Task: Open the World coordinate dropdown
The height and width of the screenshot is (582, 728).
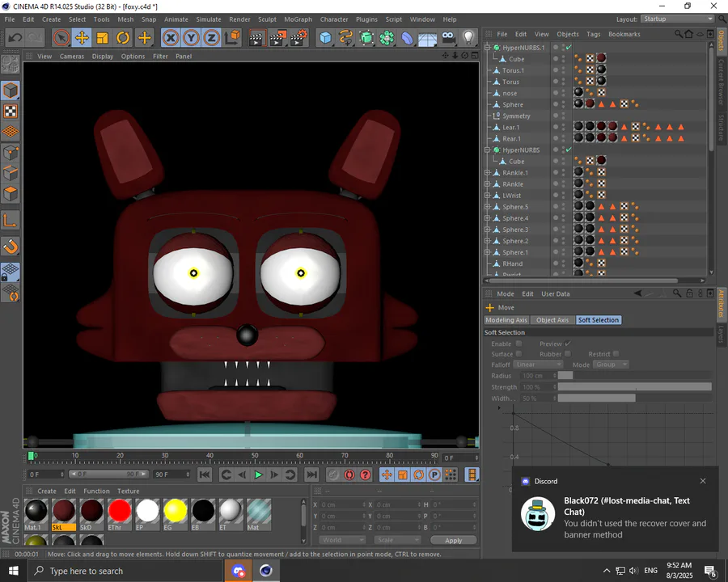Action: pos(342,540)
